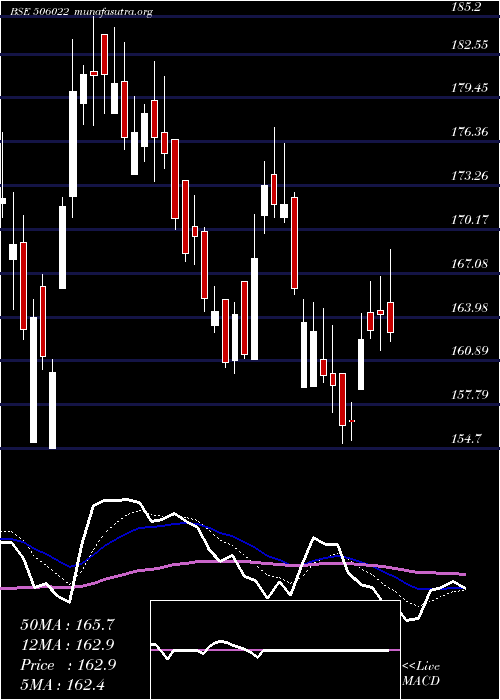This screenshot has width=500, height=700.
Task: Click inside the Live MACD inset chart
Action: (x=275, y=650)
